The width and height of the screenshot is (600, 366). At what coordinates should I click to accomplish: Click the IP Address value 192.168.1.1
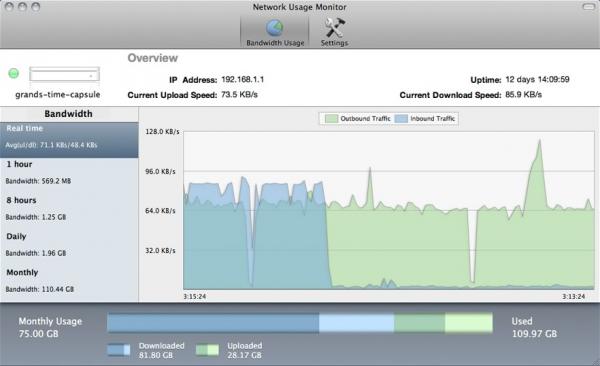point(243,79)
